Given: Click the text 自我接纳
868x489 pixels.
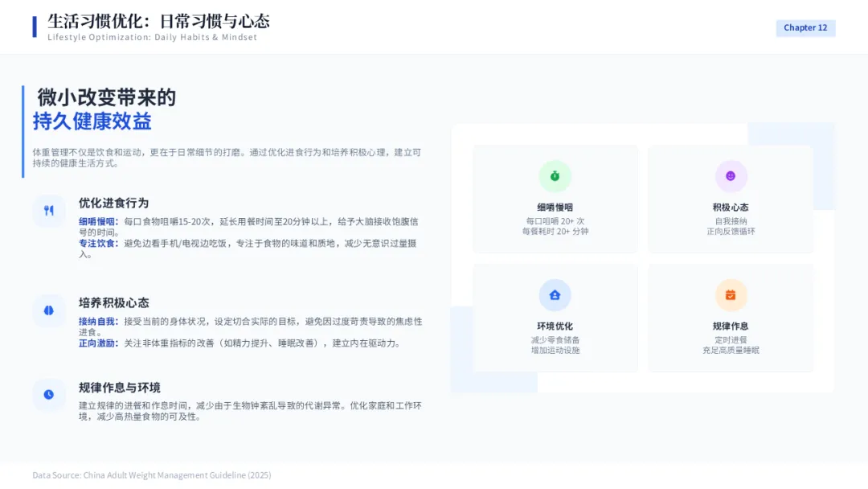Looking at the screenshot, I should [x=731, y=221].
